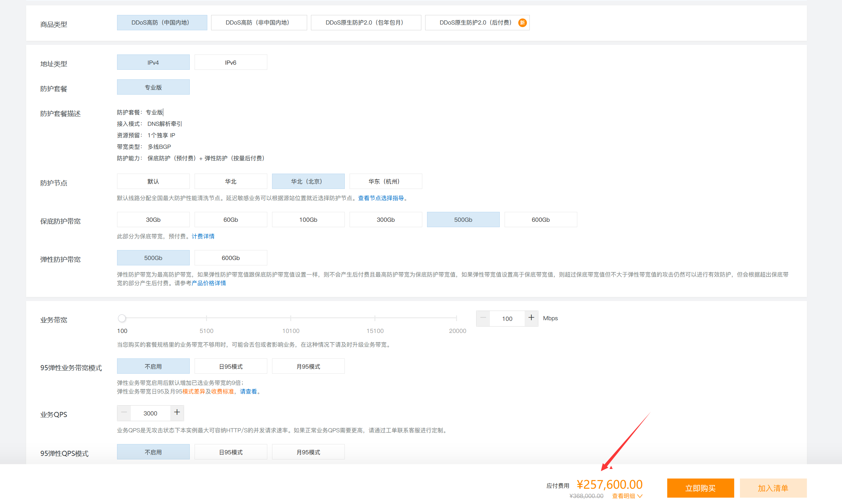Click the 加入清单 button
This screenshot has height=504, width=842.
(773, 488)
